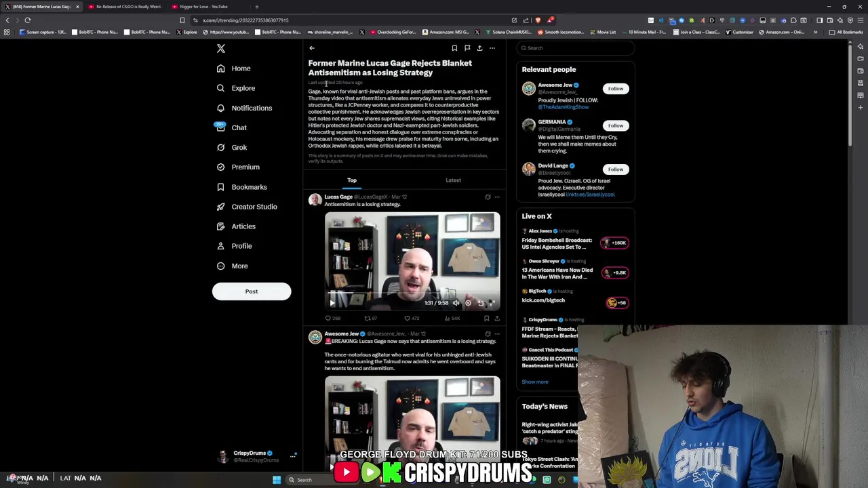
Task: Open the browser hamburger menu
Action: pyautogui.click(x=860, y=20)
